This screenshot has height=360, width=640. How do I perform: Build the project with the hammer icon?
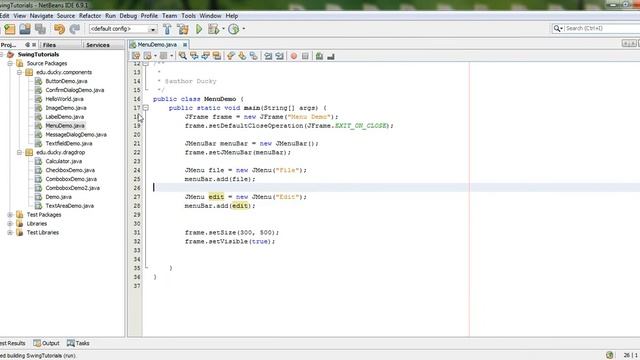[x=167, y=29]
